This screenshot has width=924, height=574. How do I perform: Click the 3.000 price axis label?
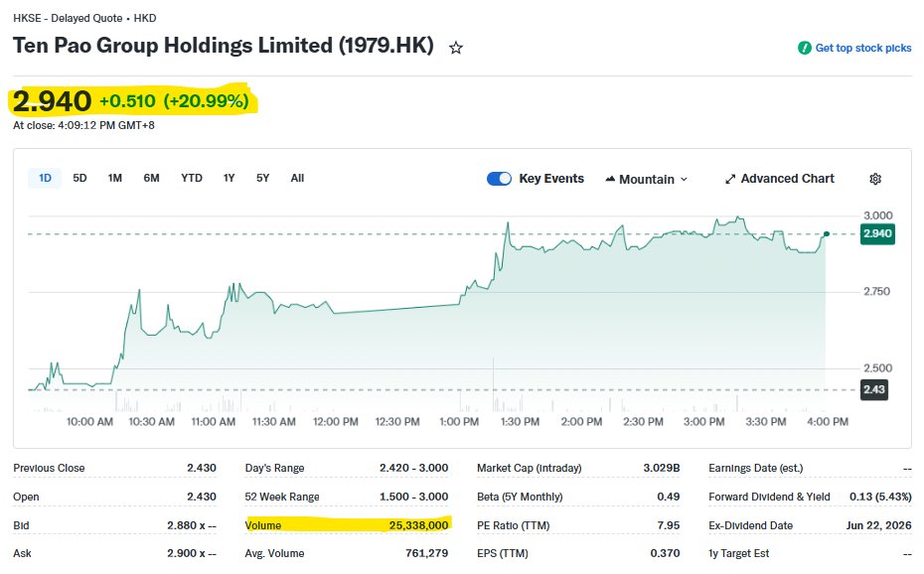pos(877,215)
